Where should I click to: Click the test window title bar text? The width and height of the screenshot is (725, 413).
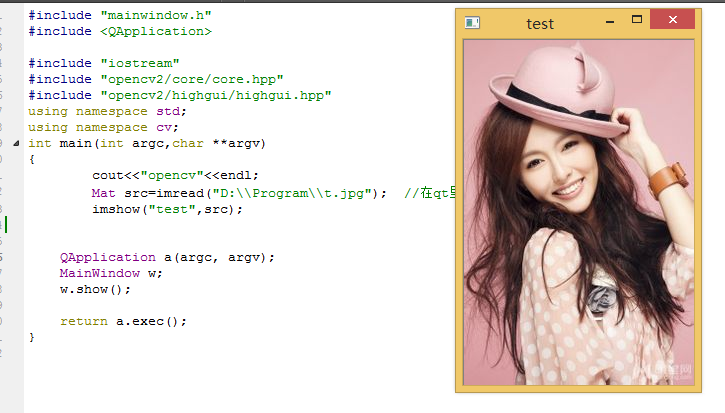pyautogui.click(x=540, y=23)
